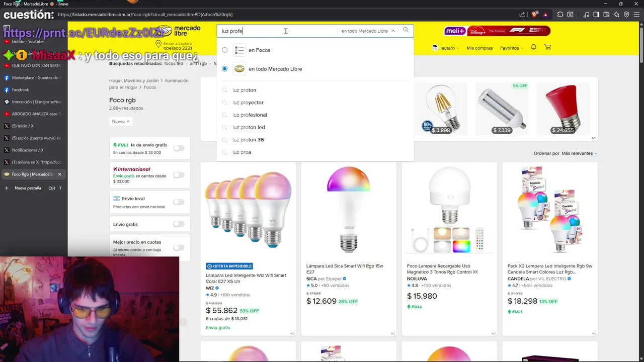Open the $ 24.655 red bulb thumbnail
644x362 pixels.
562,109
